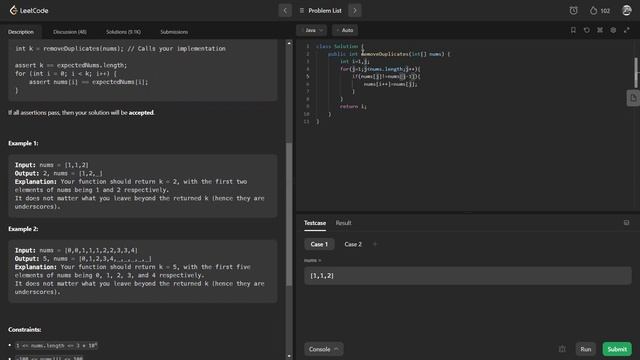The width and height of the screenshot is (640, 360).
Task: Open the user profile avatar
Action: tap(627, 11)
